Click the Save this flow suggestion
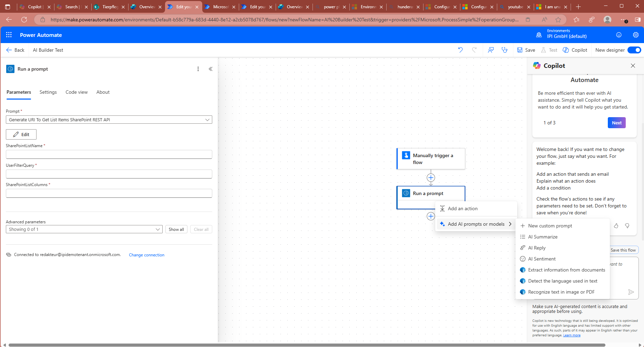 point(624,250)
